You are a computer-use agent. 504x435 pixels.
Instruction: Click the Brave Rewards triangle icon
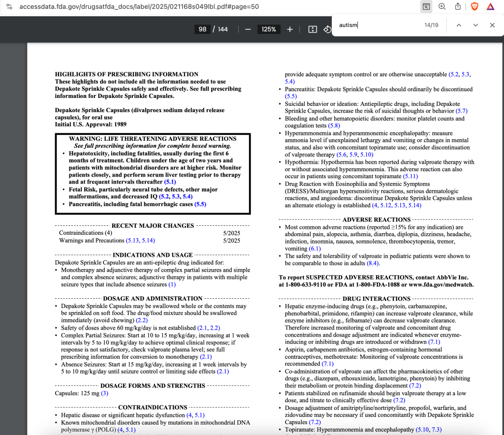click(490, 7)
